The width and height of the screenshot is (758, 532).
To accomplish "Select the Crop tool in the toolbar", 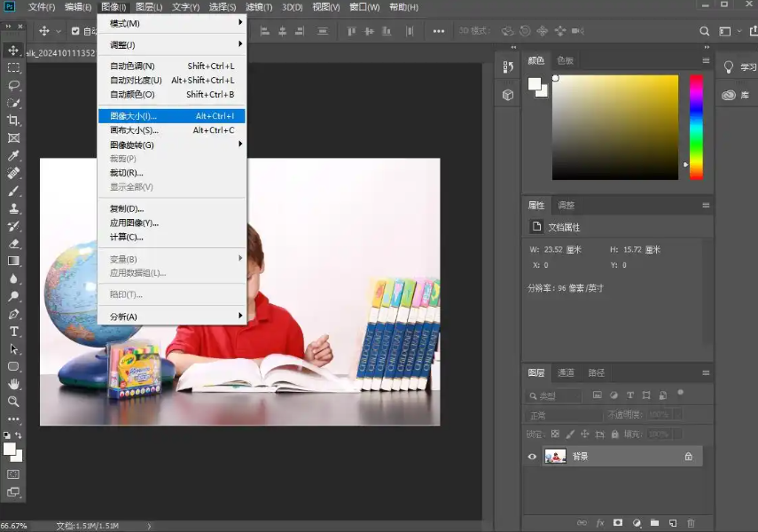I will coord(13,121).
